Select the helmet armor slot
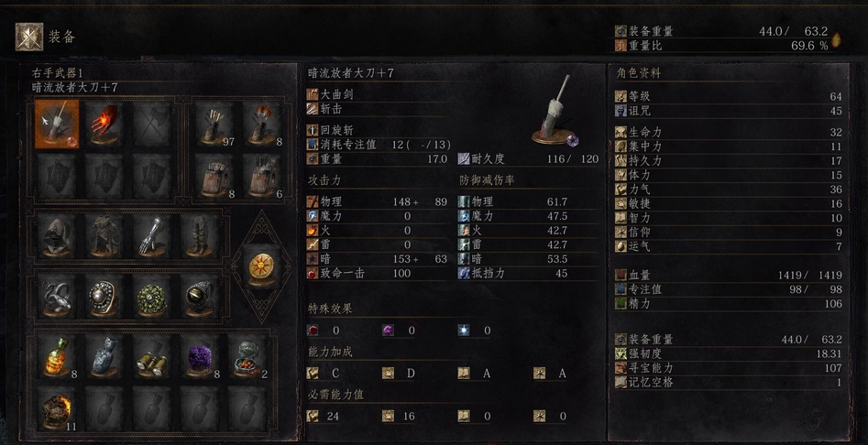The height and width of the screenshot is (445, 868). coord(57,235)
